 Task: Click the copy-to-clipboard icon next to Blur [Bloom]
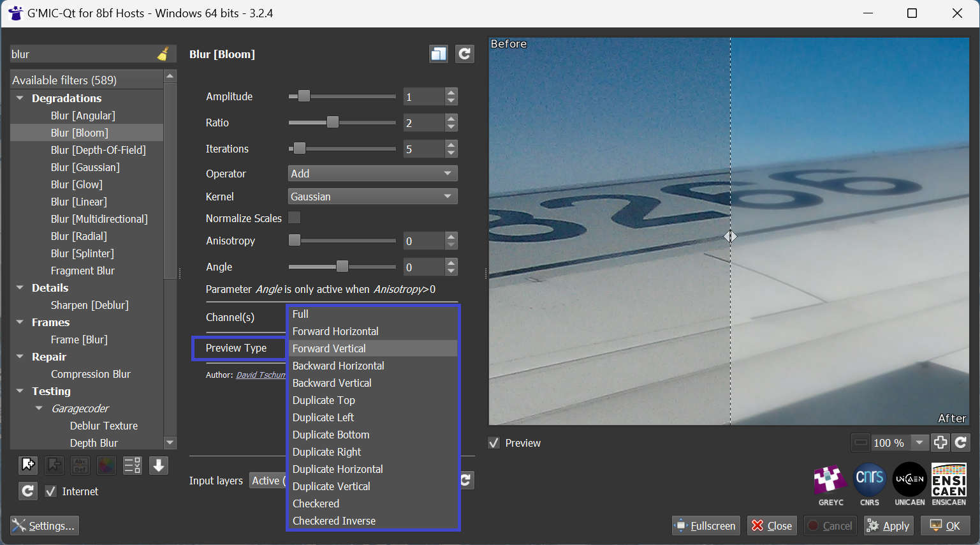(439, 54)
